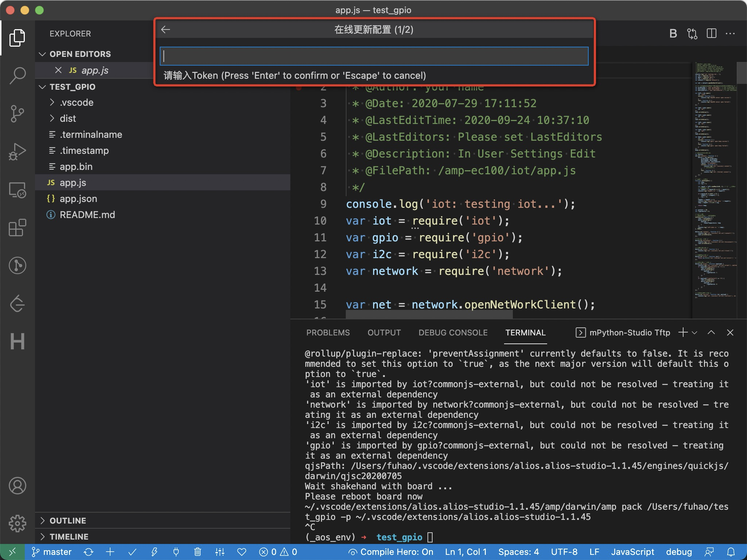Open More Actions ellipsis in editor toolbar

(730, 34)
